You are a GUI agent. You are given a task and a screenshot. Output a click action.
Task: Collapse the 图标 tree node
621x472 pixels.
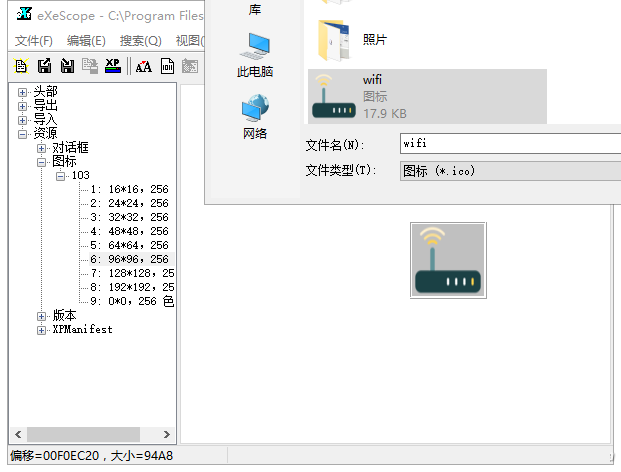pos(41,162)
